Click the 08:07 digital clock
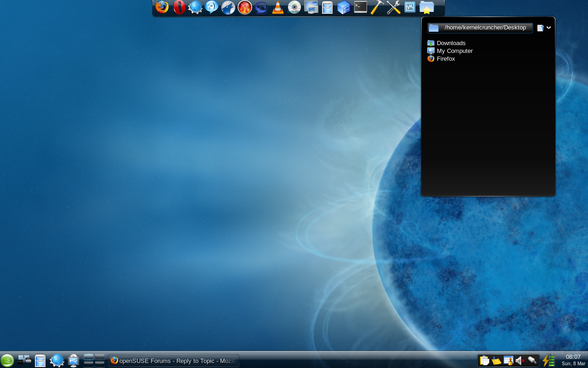Viewport: 588px width, 368px height. click(x=573, y=356)
